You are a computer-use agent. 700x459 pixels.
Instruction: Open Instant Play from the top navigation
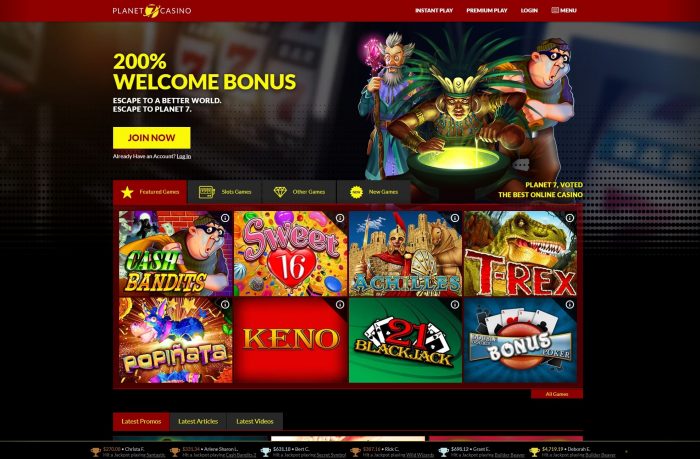pyautogui.click(x=434, y=10)
